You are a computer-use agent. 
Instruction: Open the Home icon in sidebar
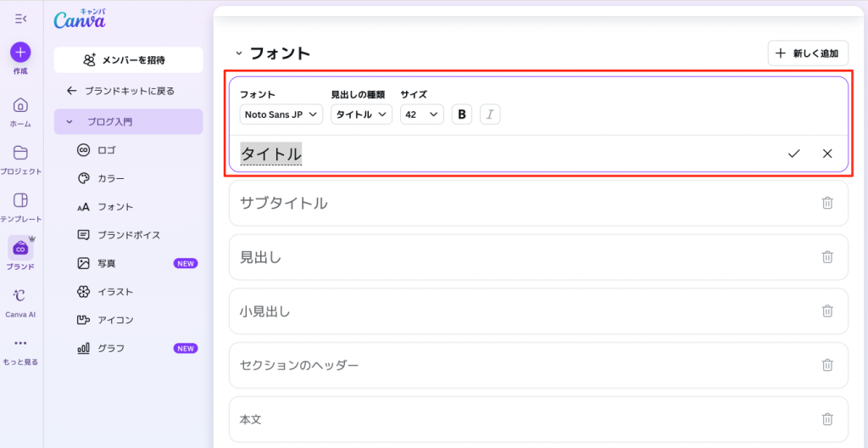point(20,105)
